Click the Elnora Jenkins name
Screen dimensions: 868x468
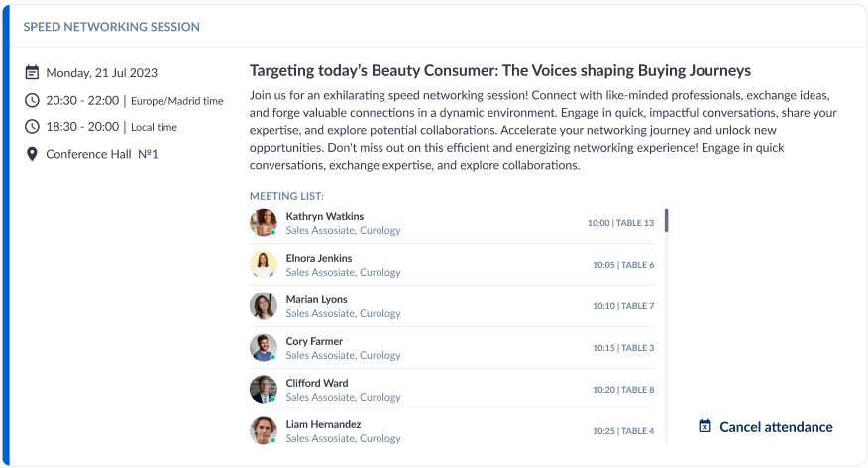point(318,258)
